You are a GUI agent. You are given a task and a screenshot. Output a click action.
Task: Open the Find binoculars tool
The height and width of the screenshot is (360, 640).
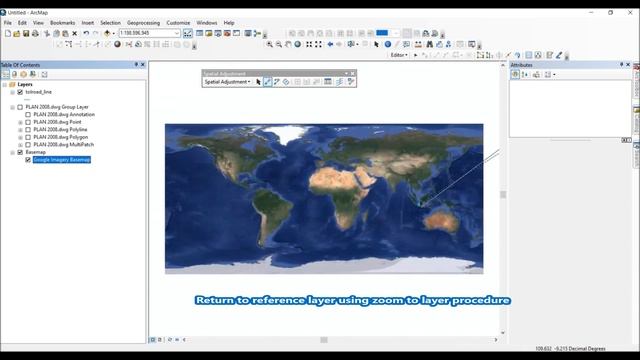(429, 44)
